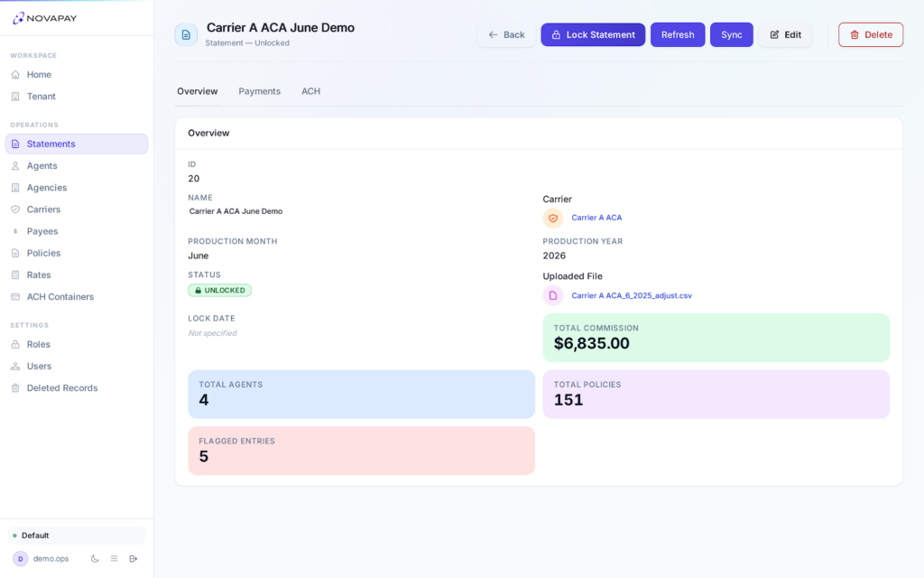
Task: Click the UNLOCKED status badge
Action: (220, 290)
